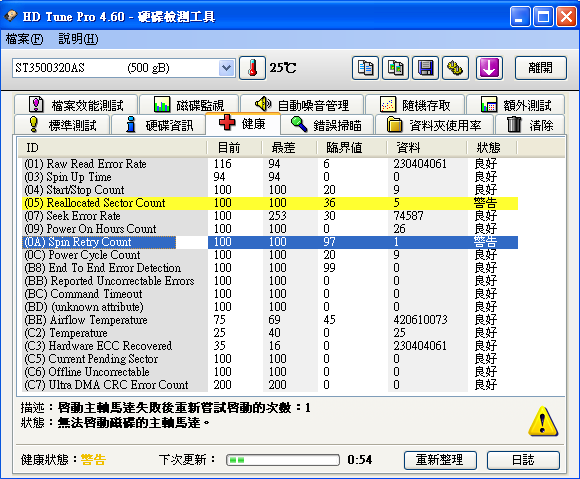The image size is (580, 479).
Task: Open the 磁碟監視 tab
Action: coord(189,105)
